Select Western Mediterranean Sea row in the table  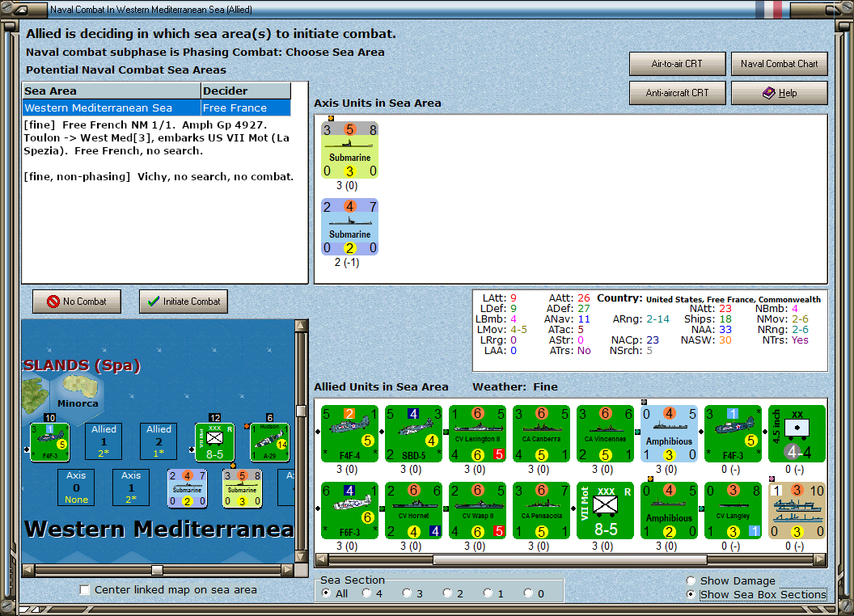157,108
